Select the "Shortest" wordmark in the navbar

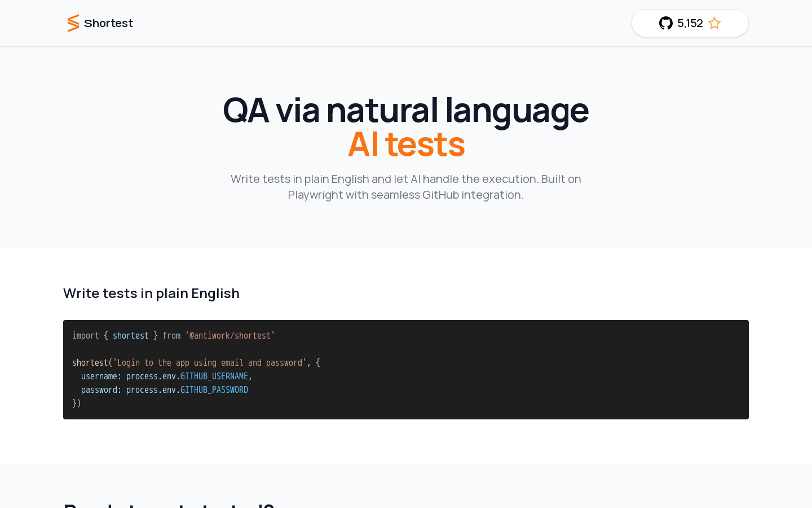click(108, 23)
